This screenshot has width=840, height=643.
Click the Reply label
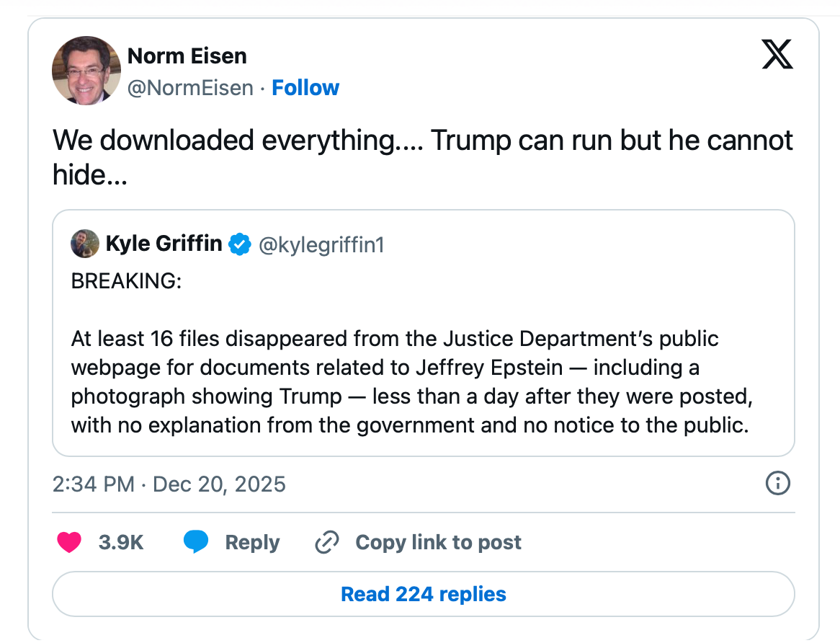(x=252, y=542)
